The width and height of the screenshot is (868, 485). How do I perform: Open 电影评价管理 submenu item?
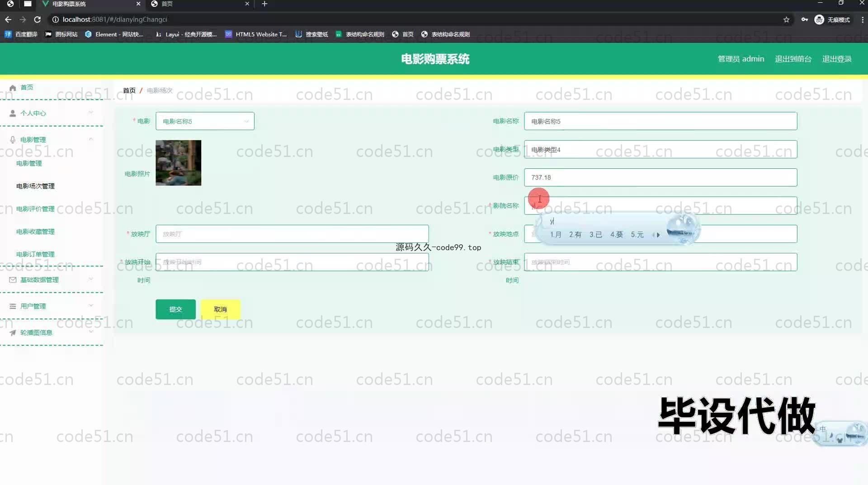tap(35, 209)
